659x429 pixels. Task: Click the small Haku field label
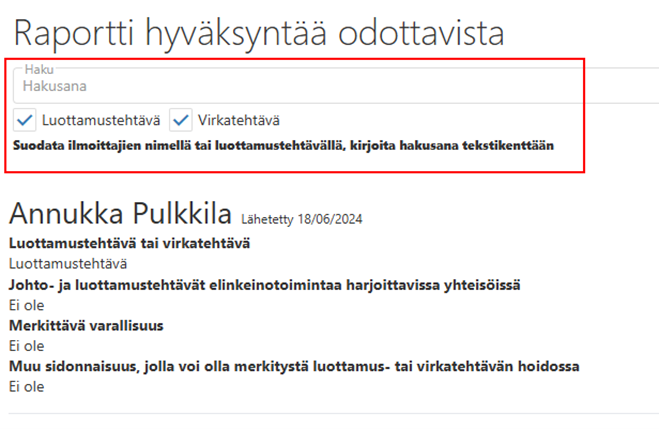pos(39,70)
